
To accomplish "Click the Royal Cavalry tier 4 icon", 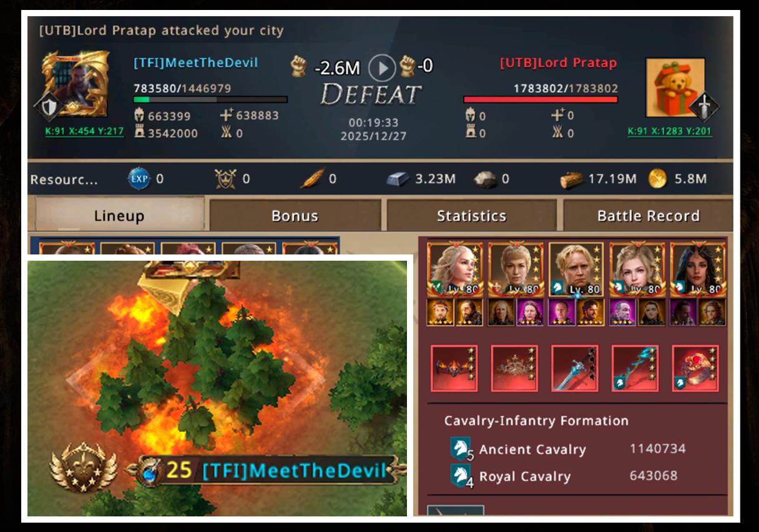I will click(460, 476).
